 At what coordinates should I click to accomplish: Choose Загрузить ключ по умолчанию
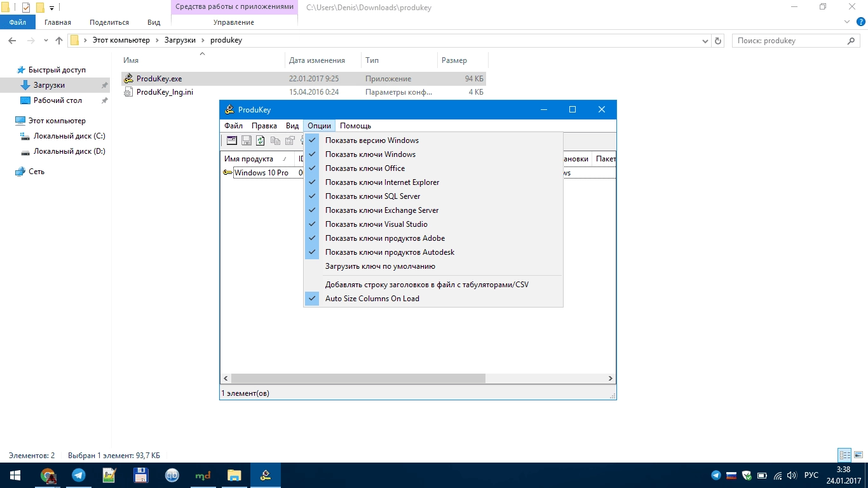pyautogui.click(x=433, y=266)
